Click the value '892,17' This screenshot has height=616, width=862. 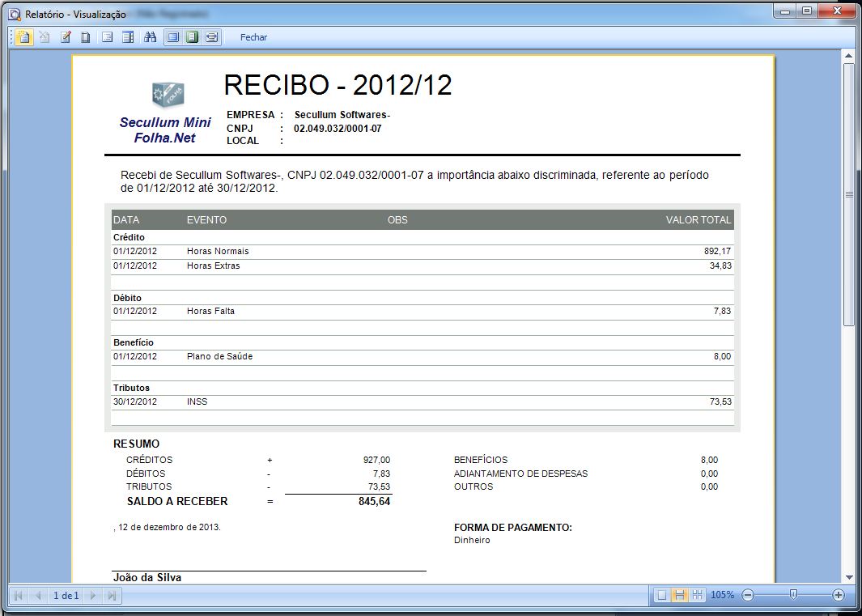717,252
